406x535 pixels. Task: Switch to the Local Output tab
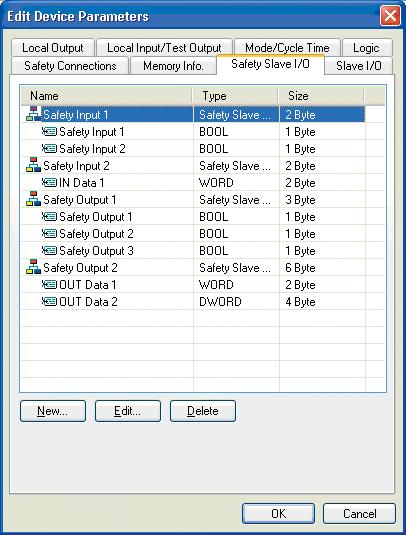click(53, 48)
